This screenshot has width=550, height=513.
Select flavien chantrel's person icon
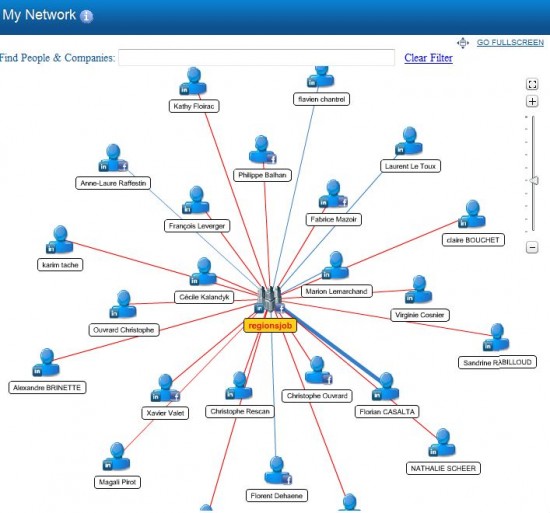pos(321,77)
